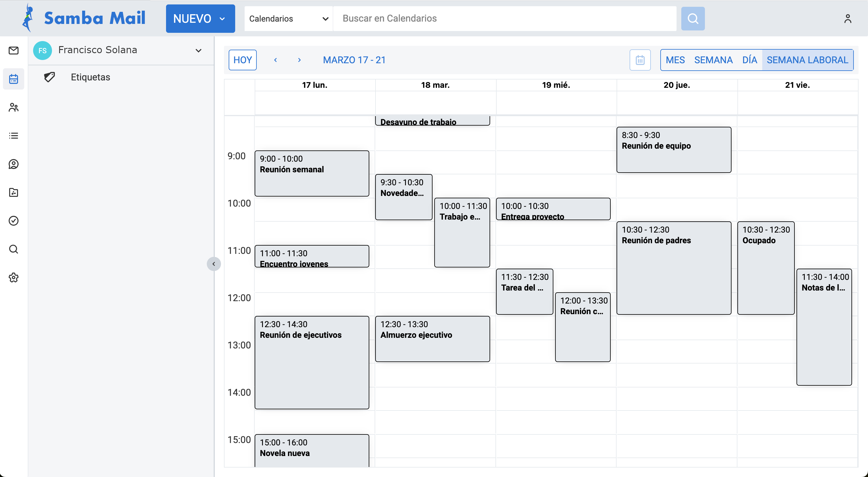Open the Mail icon in sidebar
Screen dimensions: 868x477
click(x=14, y=51)
